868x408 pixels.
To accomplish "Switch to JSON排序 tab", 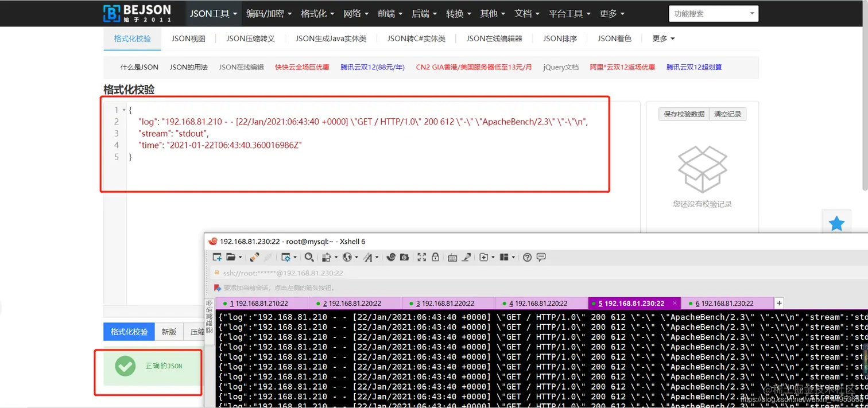I will pyautogui.click(x=560, y=38).
